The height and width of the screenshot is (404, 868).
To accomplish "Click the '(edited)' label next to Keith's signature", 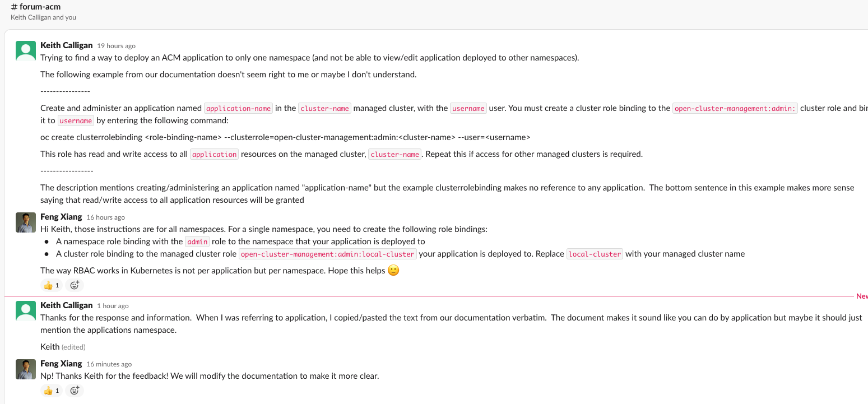I will pos(73,347).
